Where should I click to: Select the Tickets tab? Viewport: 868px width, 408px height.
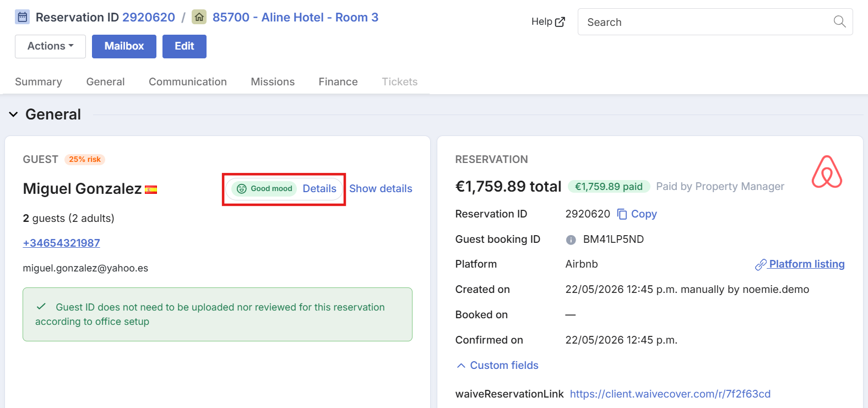tap(400, 81)
